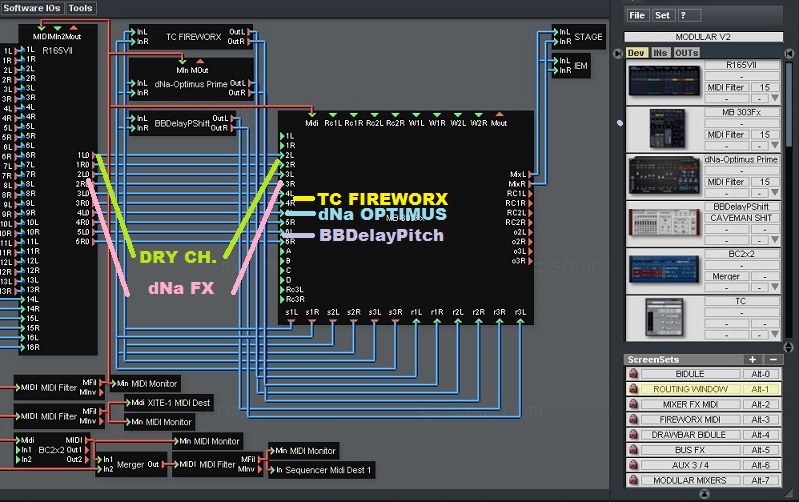Open the ? help menu
This screenshot has width=799, height=502.
(x=689, y=15)
